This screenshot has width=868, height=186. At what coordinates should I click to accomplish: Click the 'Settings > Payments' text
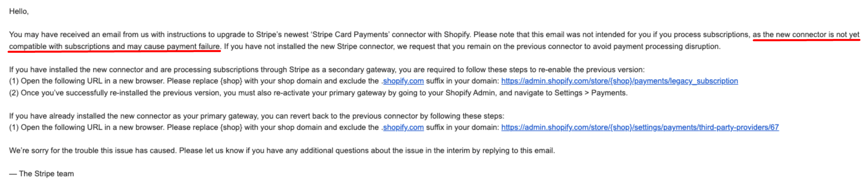coord(590,93)
